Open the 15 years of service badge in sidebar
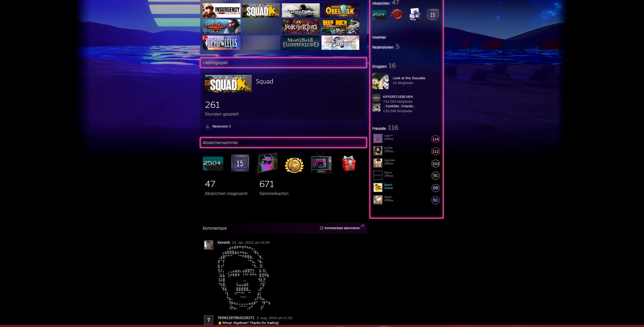Image resolution: width=644 pixels, height=327 pixels. coord(433,15)
